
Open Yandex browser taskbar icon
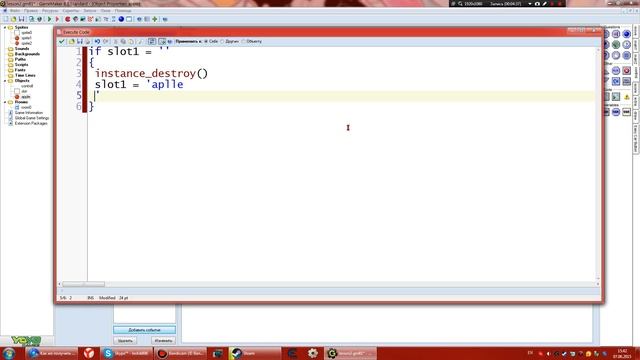pyautogui.click(x=89, y=353)
